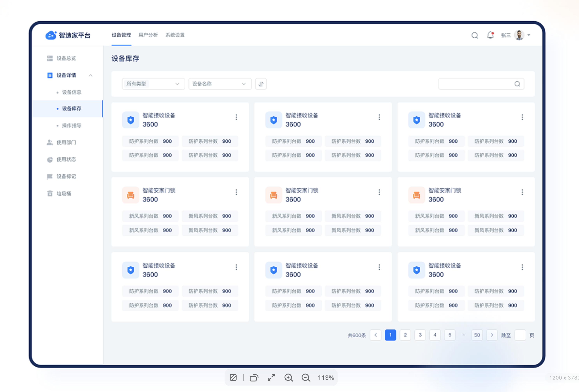This screenshot has width=579, height=392.
Task: Click the rotate image icon in bottom toolbar
Action: pos(254,378)
